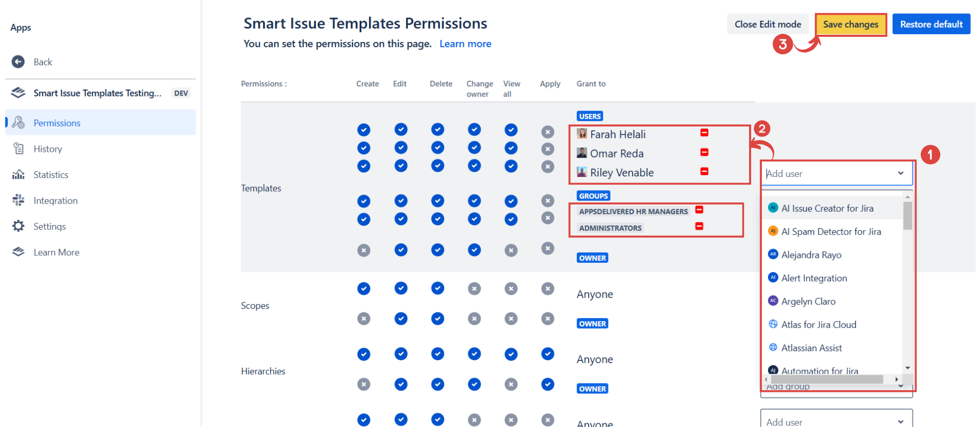Screen dimensions: 980x427
Task: Click the Settings gear icon in sidebar
Action: [18, 226]
